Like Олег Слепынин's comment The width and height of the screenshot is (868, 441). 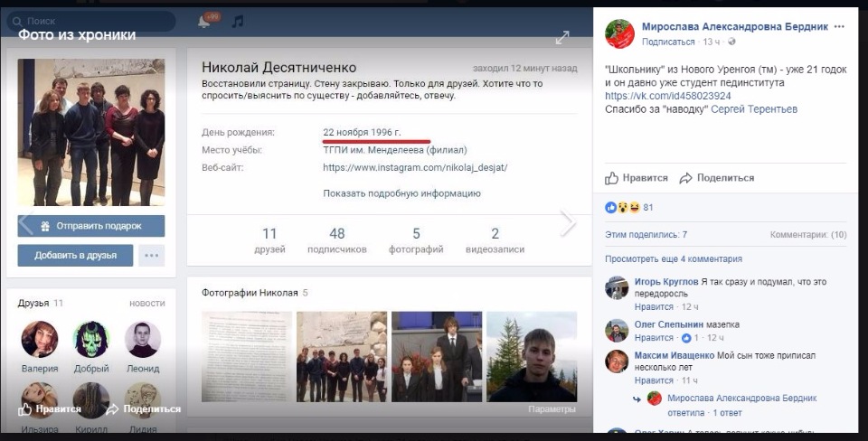tap(654, 338)
